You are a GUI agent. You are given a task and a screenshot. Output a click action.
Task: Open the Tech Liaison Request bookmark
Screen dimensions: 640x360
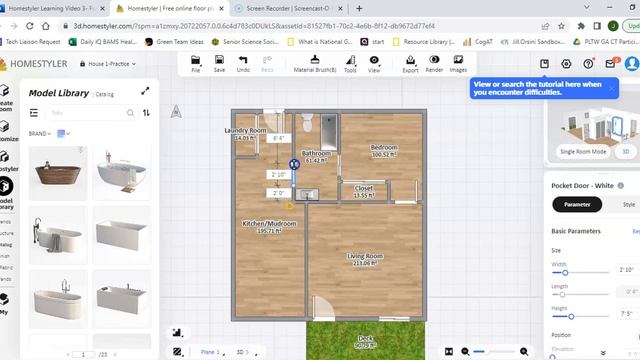(30, 42)
